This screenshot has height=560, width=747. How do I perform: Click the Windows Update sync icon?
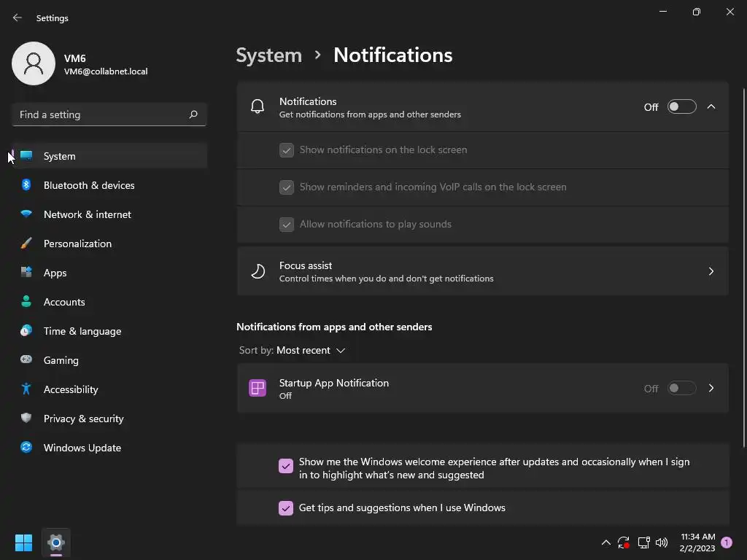26,448
